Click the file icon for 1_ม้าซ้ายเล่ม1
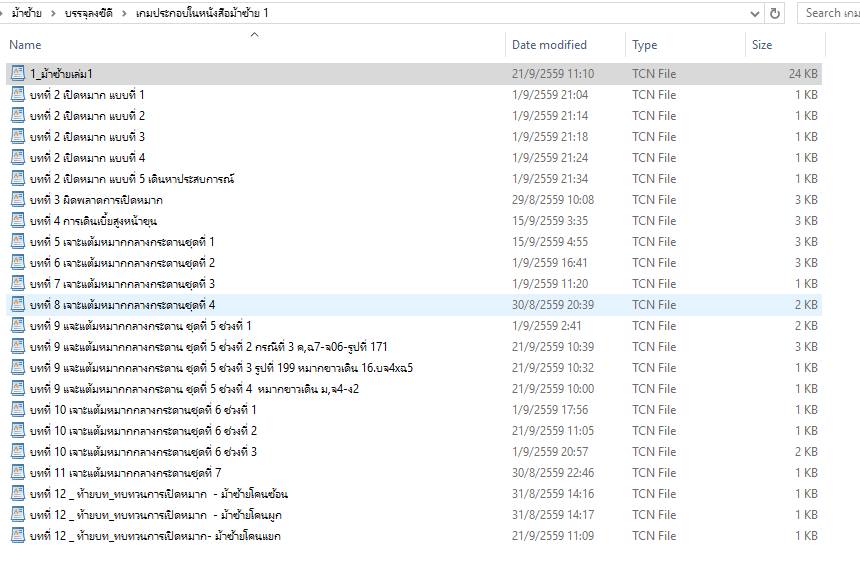This screenshot has width=860, height=584. pyautogui.click(x=18, y=73)
